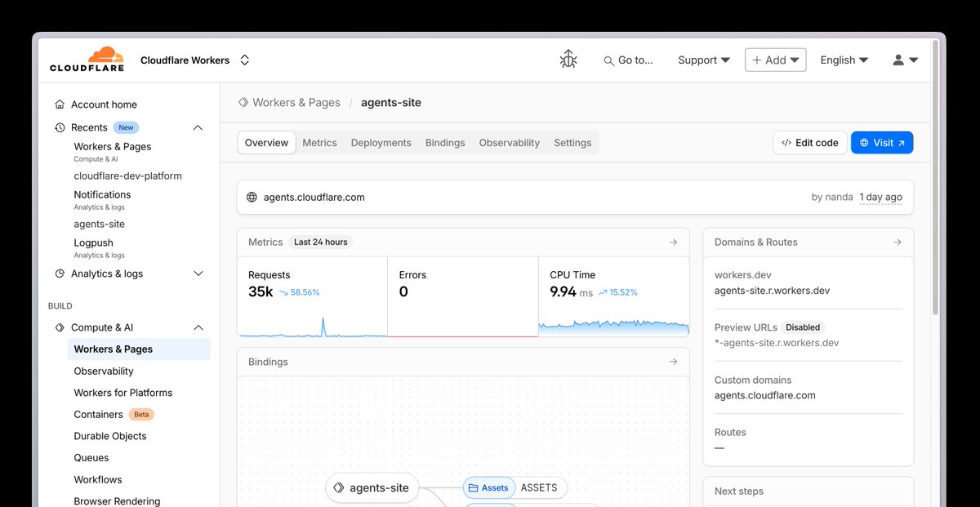Switch to the Deployments tab
Image resolution: width=980 pixels, height=507 pixels.
[381, 142]
